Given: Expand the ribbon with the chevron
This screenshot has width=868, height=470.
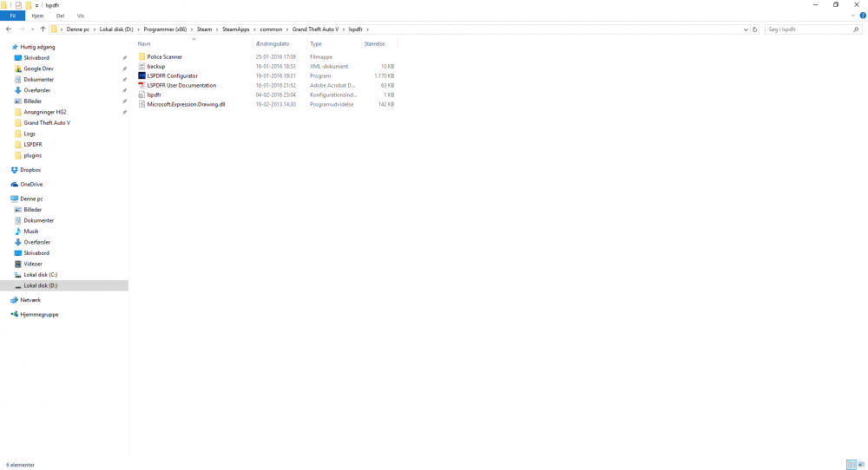Looking at the screenshot, I should pos(853,16).
